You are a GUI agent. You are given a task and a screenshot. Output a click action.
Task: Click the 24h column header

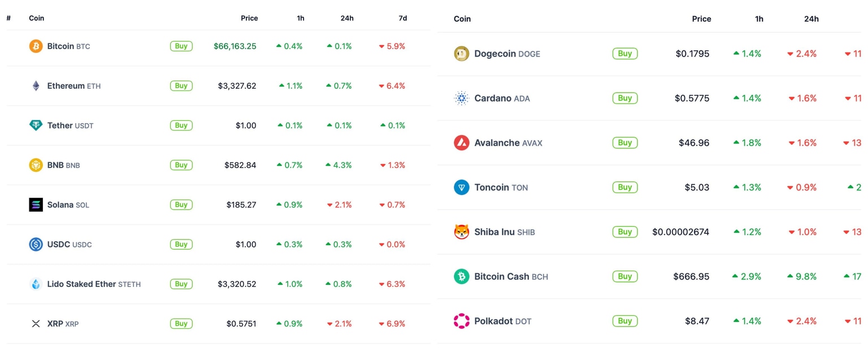pos(346,18)
